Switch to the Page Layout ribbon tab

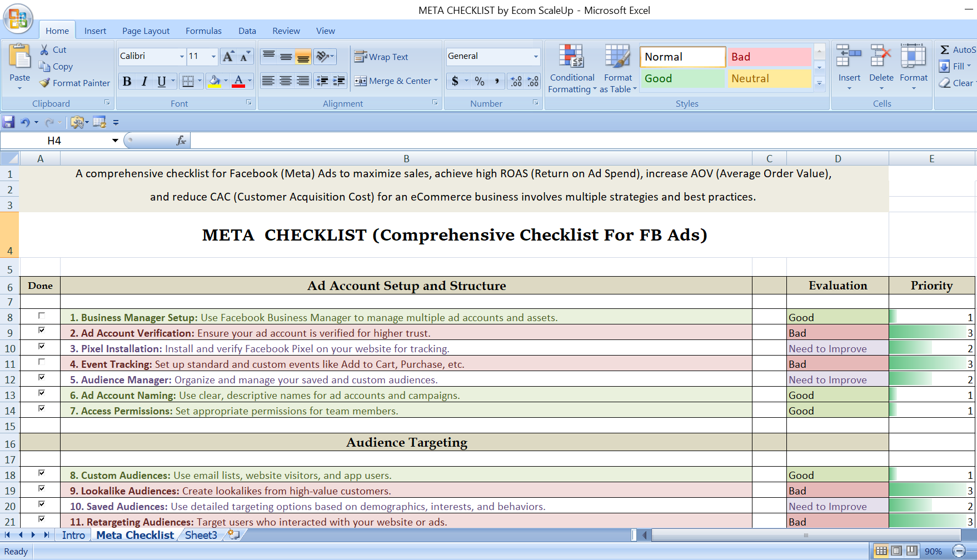(146, 31)
